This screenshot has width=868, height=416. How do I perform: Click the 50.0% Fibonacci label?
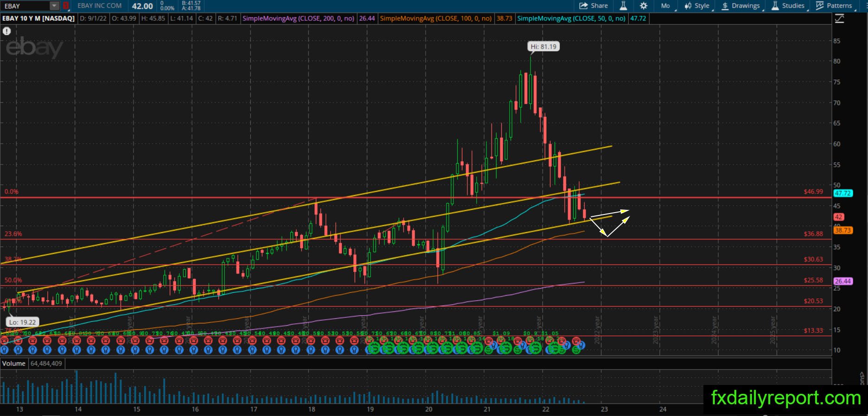[x=13, y=280]
